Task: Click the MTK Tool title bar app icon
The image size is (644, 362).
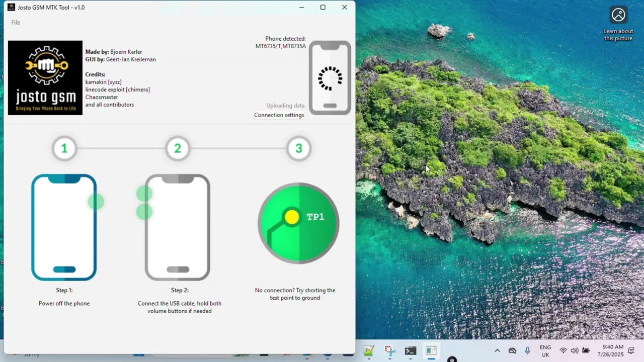Action: click(x=11, y=7)
